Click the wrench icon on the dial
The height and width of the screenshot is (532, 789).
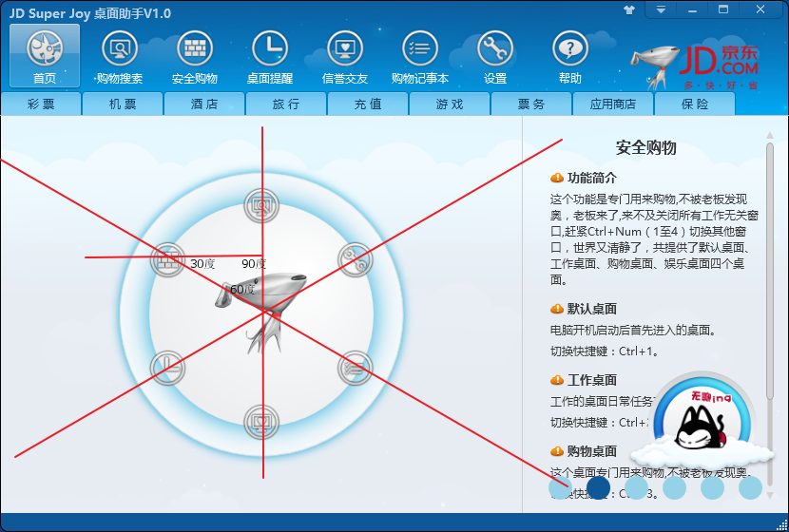pos(355,259)
